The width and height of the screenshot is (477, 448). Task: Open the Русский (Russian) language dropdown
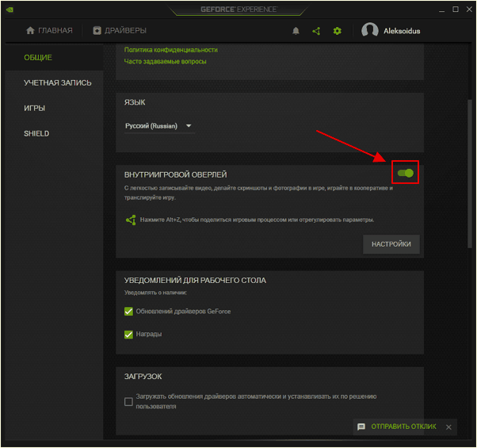pyautogui.click(x=159, y=126)
